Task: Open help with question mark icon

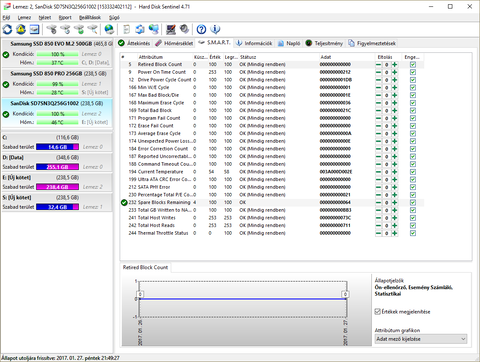Action: (201, 29)
